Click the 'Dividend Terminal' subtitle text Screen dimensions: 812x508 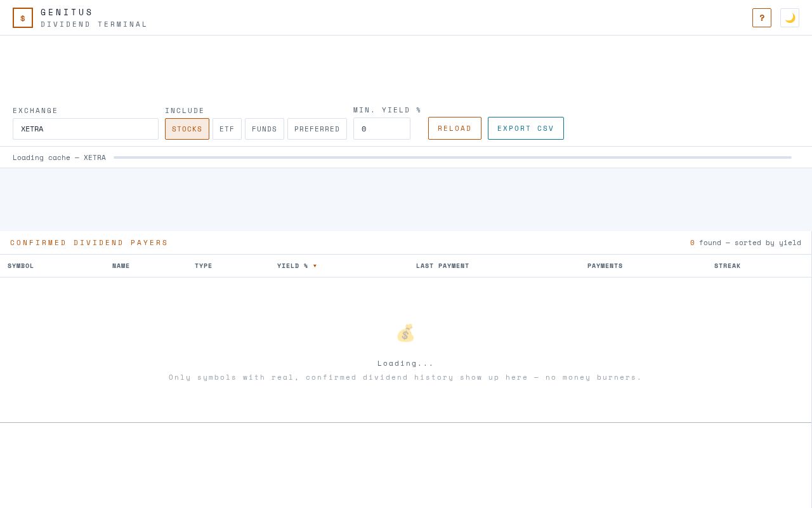point(95,24)
